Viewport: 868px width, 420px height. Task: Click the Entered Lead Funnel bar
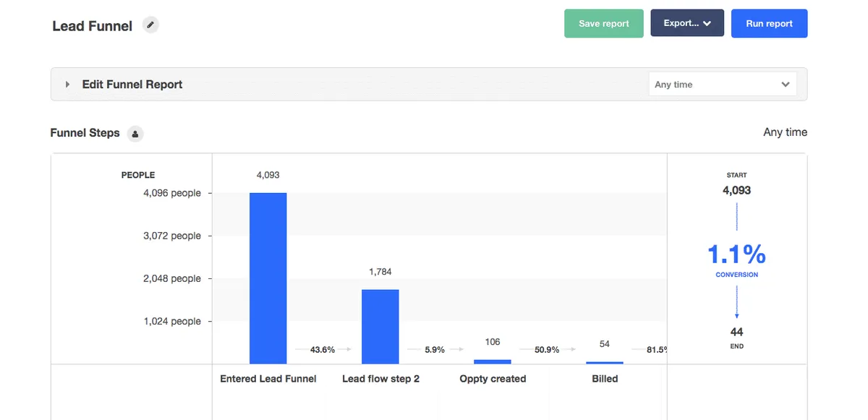coord(268,278)
